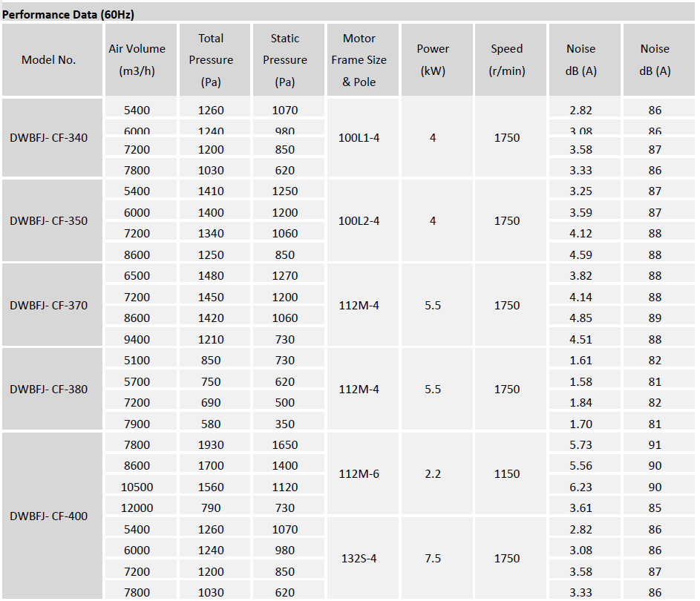Click the Air Volume (m3/h) header
The image size is (700, 601).
tap(137, 60)
